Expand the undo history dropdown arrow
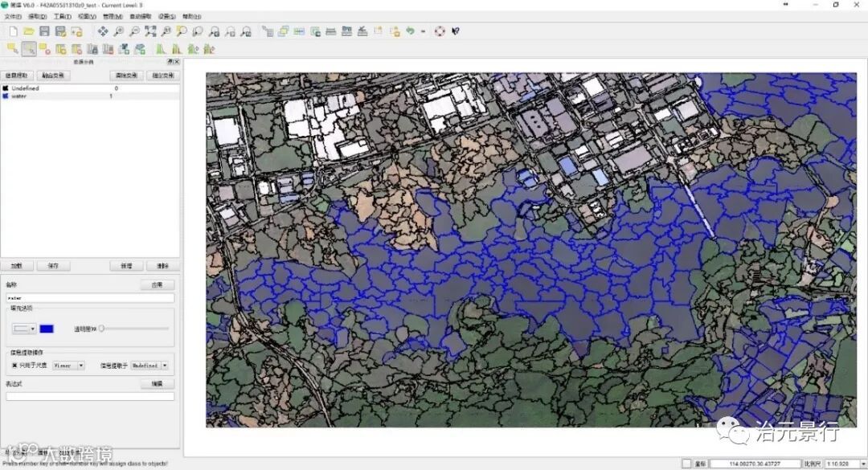The image size is (868, 470). point(424,31)
